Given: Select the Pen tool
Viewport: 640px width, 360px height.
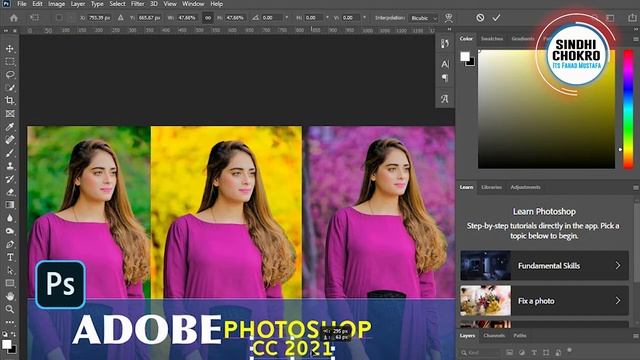Looking at the screenshot, I should (x=10, y=244).
